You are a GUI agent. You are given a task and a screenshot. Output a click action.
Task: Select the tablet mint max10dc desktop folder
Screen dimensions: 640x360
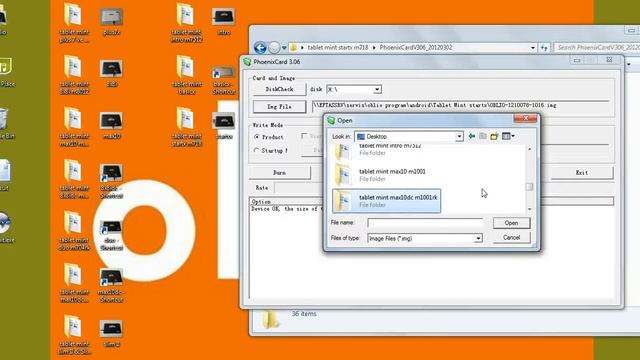point(73,283)
